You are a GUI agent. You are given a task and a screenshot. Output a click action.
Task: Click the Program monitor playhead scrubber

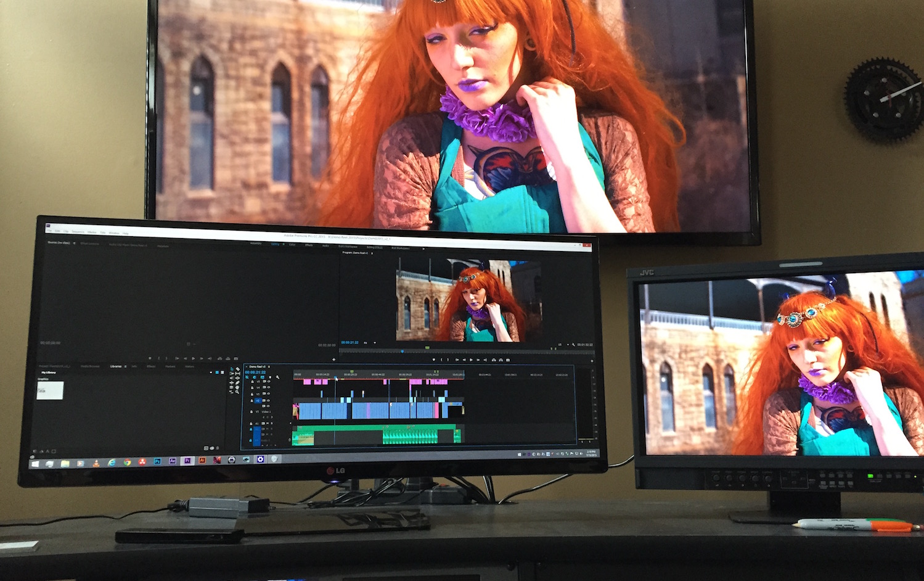(x=403, y=351)
